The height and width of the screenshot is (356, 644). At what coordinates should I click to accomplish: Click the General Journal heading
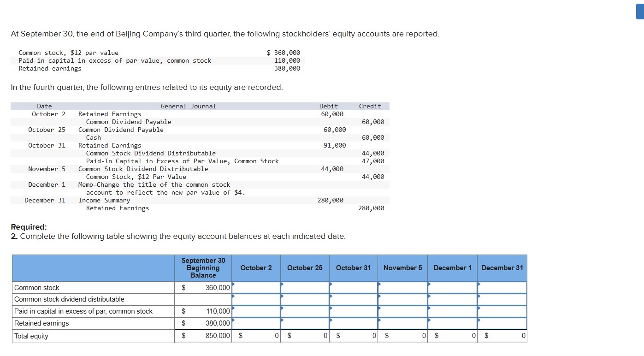tap(188, 107)
